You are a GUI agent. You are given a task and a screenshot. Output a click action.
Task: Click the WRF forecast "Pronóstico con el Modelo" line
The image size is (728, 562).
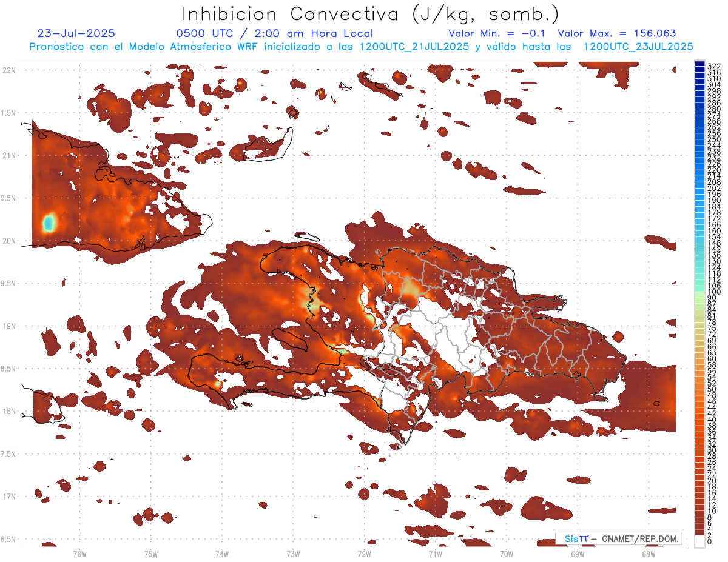coord(362,46)
